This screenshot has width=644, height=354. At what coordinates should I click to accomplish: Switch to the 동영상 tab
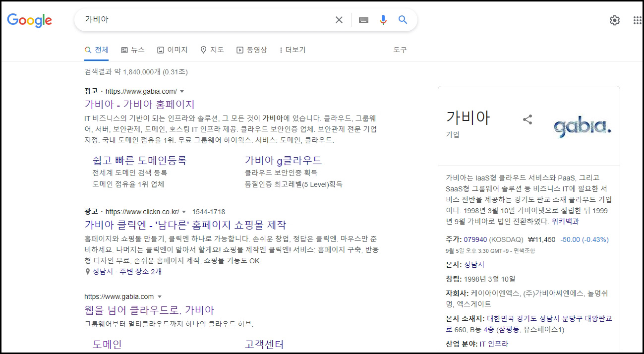point(252,50)
